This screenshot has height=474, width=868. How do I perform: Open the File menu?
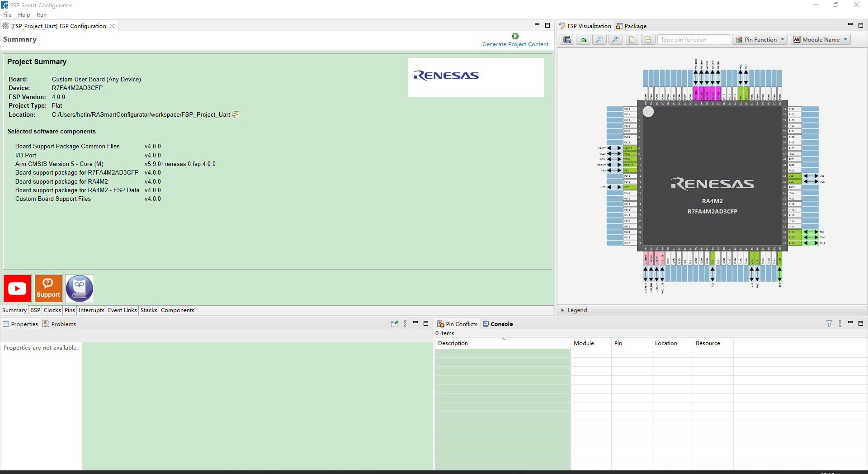coord(7,15)
